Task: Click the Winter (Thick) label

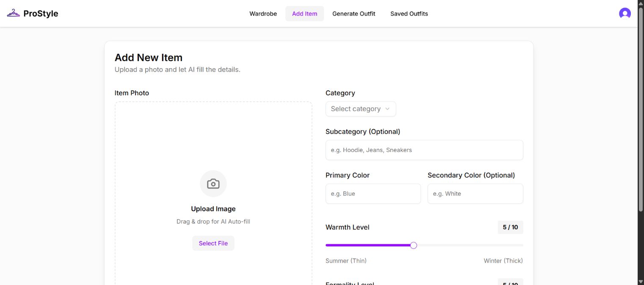Action: click(x=503, y=261)
